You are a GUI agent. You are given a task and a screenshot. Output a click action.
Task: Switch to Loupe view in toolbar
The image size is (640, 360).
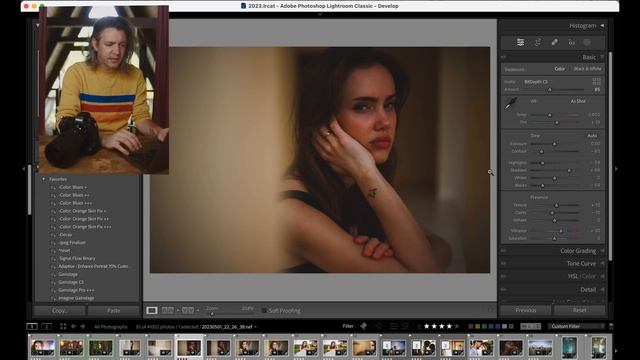point(152,311)
